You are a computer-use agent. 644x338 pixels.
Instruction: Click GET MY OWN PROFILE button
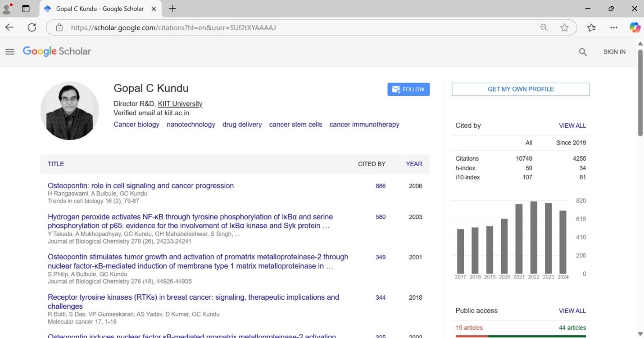[x=520, y=89]
